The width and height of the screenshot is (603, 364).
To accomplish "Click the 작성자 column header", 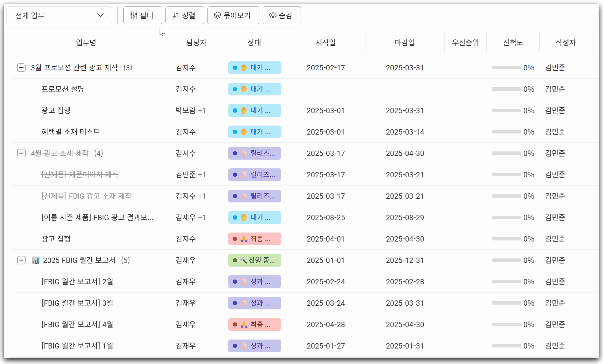I will (566, 43).
